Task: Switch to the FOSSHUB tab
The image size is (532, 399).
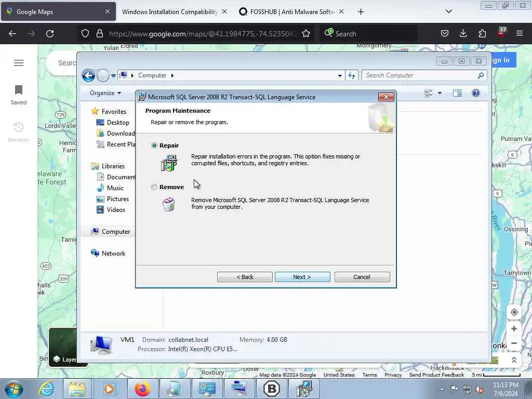Action: coord(292,11)
